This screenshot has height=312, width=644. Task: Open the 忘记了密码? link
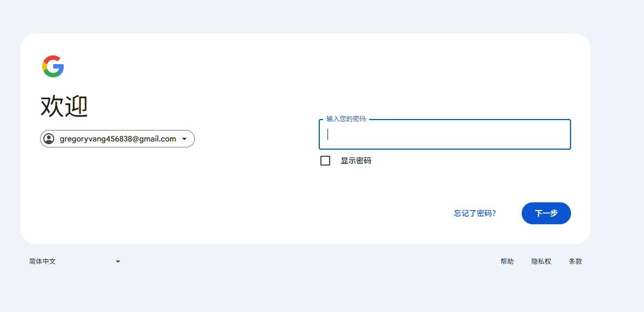474,213
